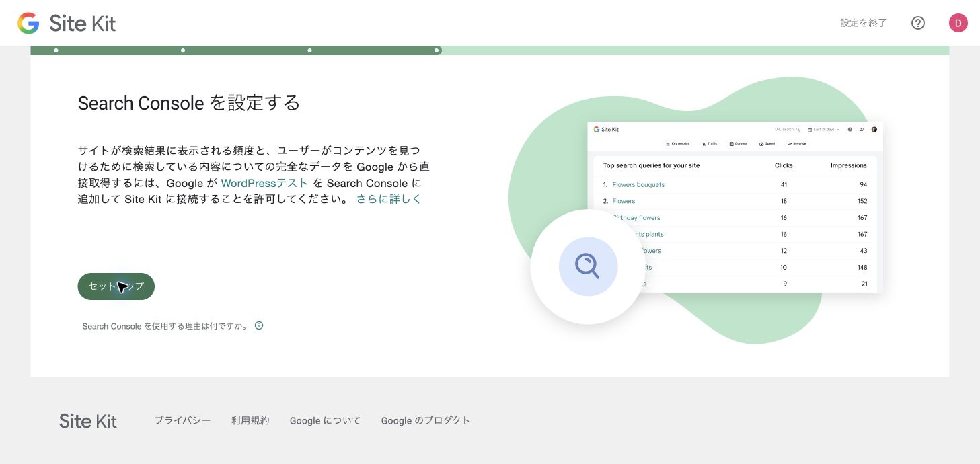Click the 'Impressions' column header in preview
980x464 pixels.
(x=849, y=165)
